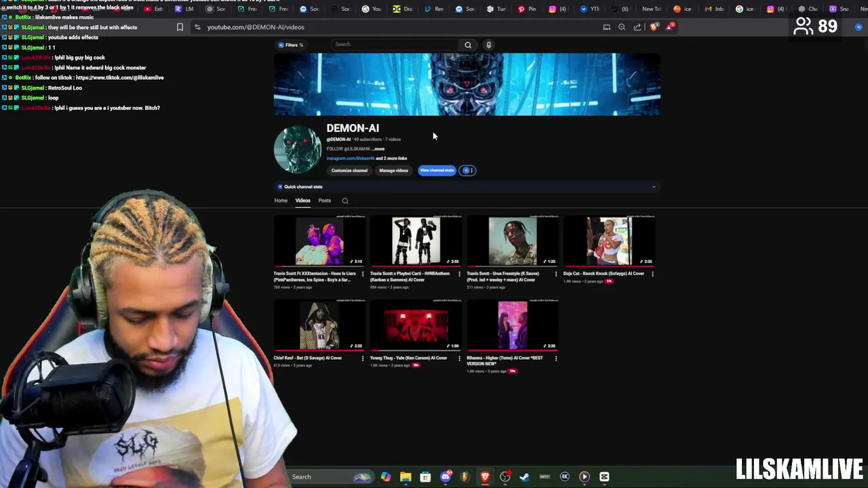Viewport: 868px width, 488px height.
Task: Open Discord from the taskbar
Action: 446,476
